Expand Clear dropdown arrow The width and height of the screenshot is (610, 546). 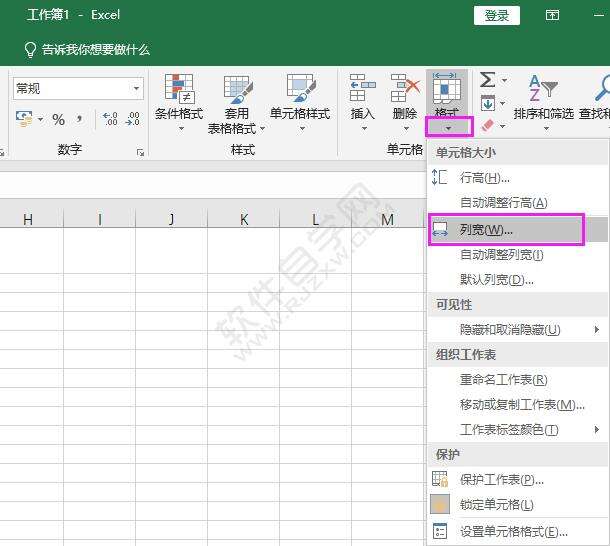click(503, 126)
